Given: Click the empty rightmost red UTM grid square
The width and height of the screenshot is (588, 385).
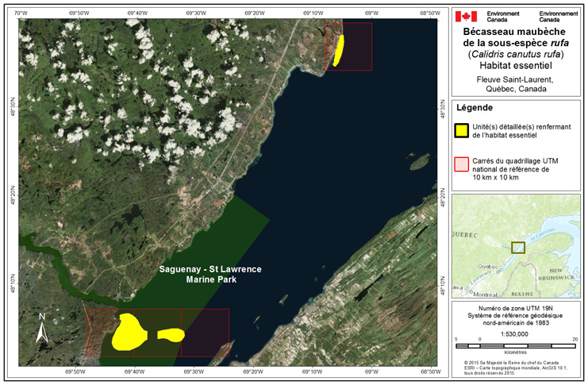Looking at the screenshot, I should tap(206, 333).
